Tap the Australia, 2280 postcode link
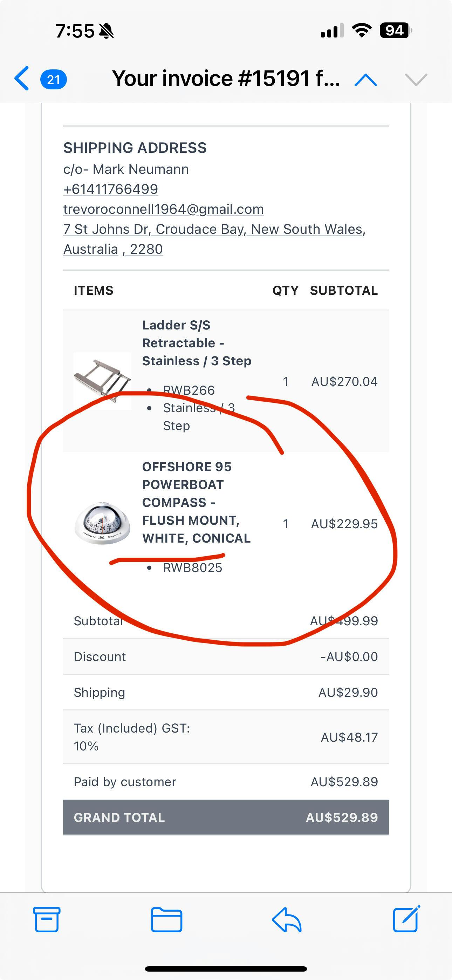452x980 pixels. tap(113, 249)
